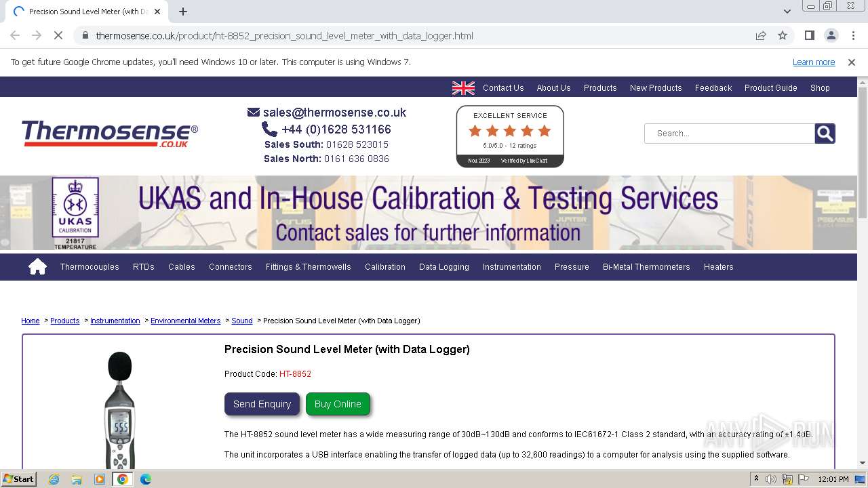Click the phone handset icon

tap(269, 129)
